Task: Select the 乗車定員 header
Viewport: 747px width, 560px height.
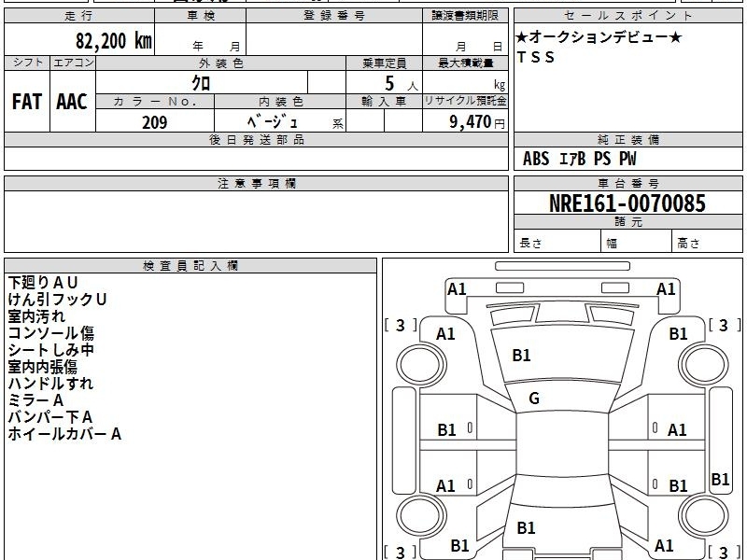Action: point(384,63)
